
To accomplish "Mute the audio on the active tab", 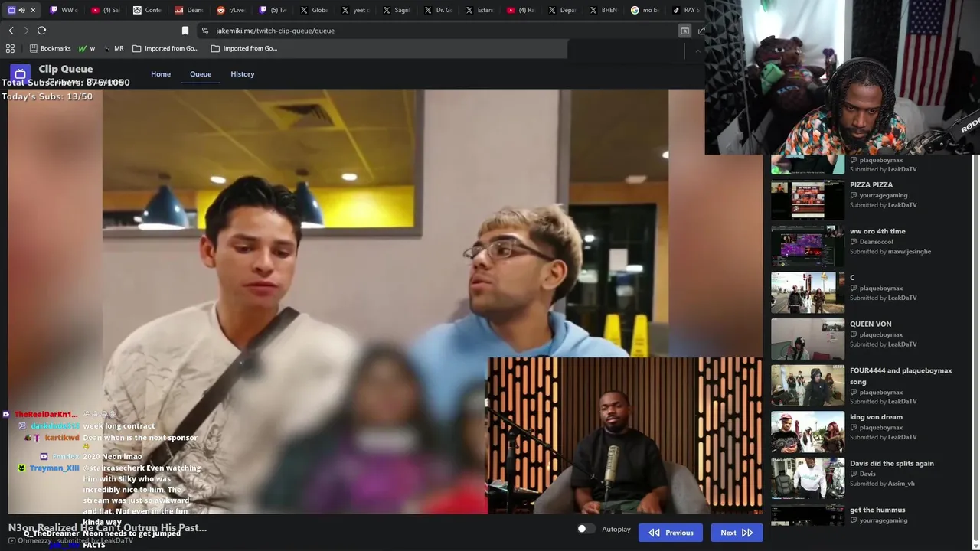I will [21, 10].
